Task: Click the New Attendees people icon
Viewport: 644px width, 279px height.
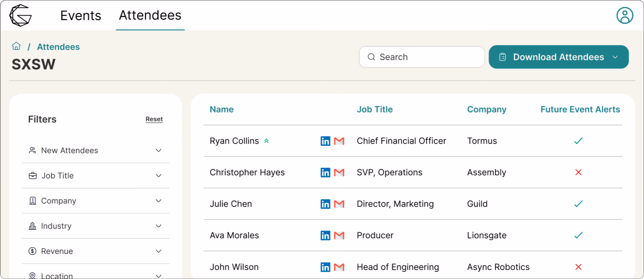Action: click(32, 150)
